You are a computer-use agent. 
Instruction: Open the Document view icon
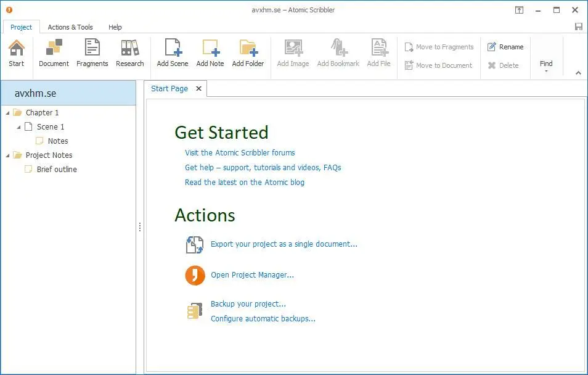pyautogui.click(x=54, y=47)
